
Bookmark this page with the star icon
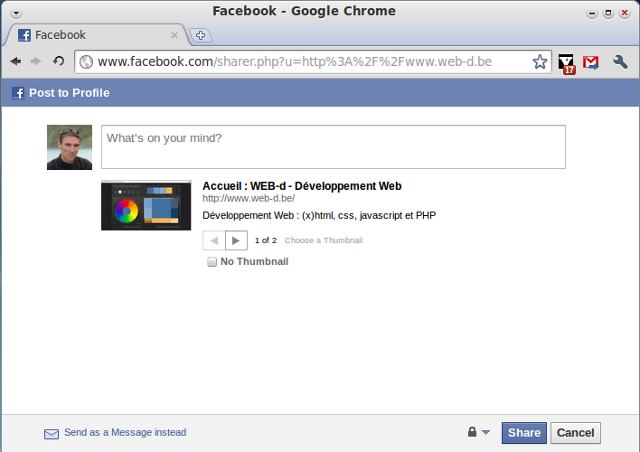click(x=540, y=62)
